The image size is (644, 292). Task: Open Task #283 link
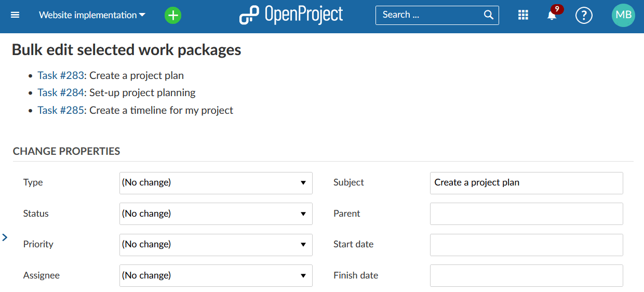tap(60, 75)
